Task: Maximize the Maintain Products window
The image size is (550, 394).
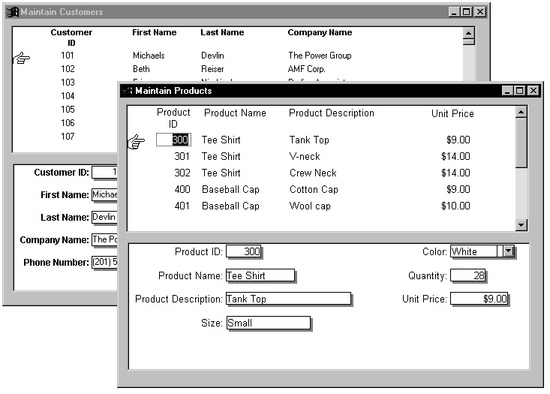Action: (519, 91)
